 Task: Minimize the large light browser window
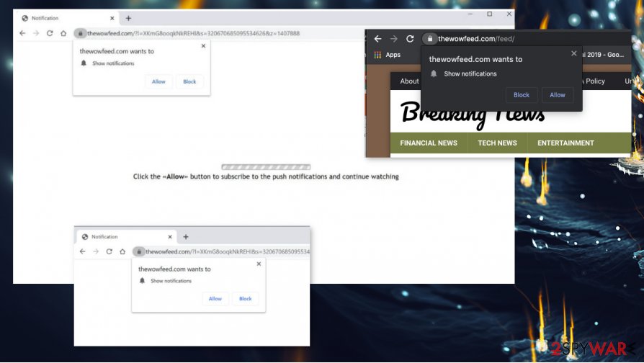[x=470, y=14]
